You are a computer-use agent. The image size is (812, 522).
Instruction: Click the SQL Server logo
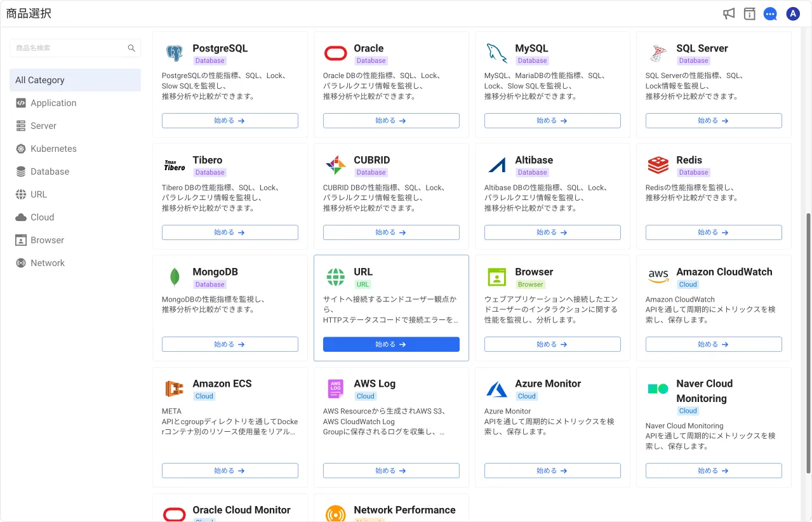point(658,53)
